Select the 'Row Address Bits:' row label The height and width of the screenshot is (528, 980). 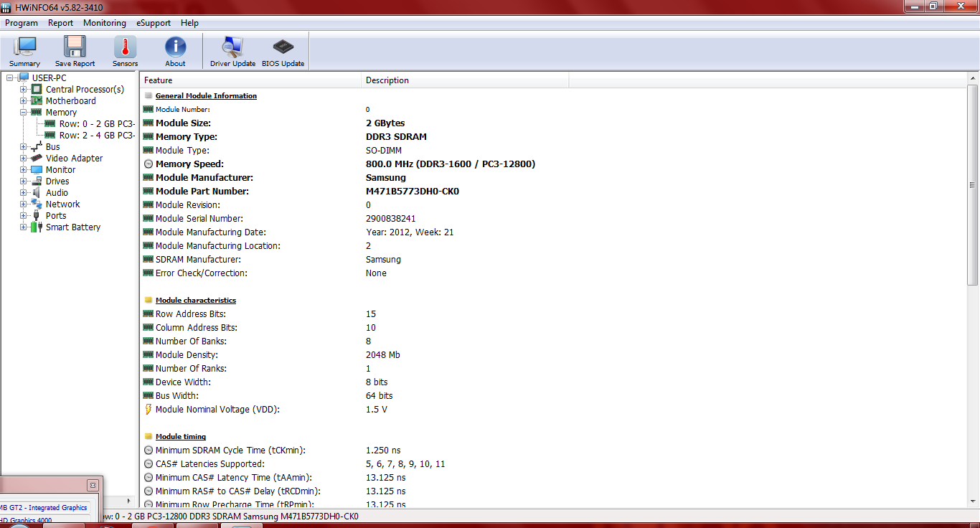click(190, 314)
